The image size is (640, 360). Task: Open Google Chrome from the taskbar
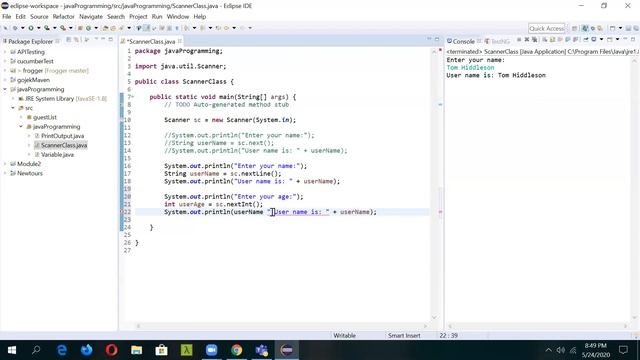coord(236,350)
